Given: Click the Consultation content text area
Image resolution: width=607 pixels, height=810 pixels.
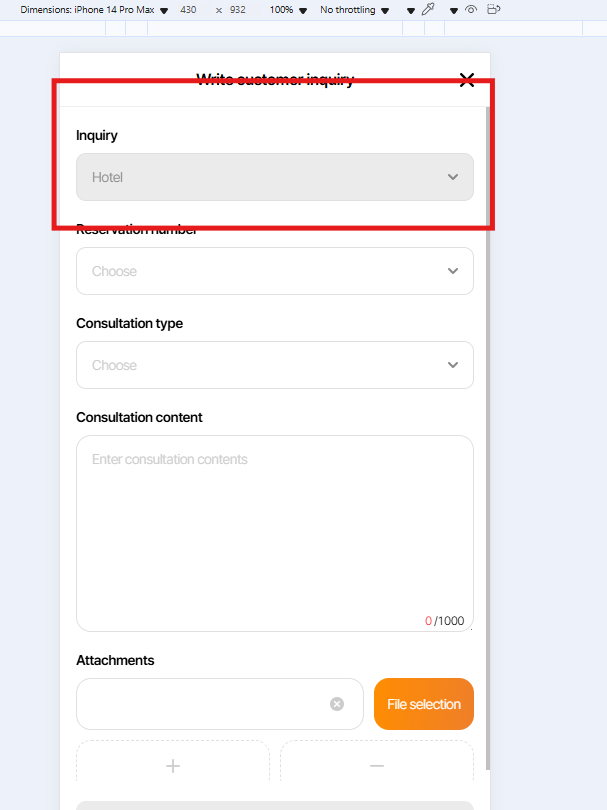Looking at the screenshot, I should click(275, 530).
